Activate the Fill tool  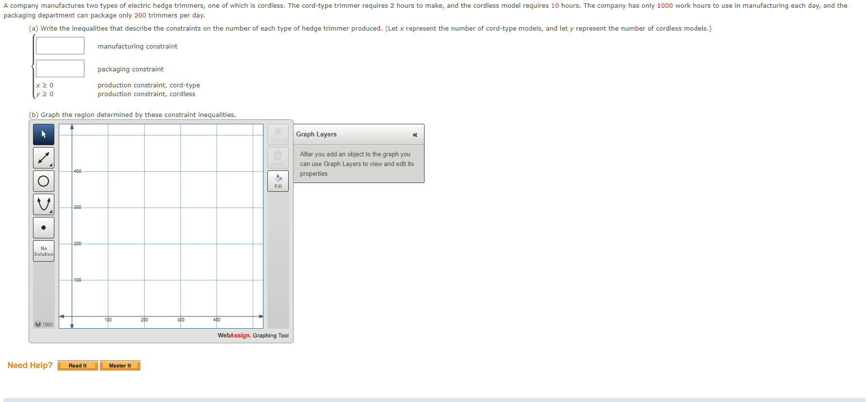[x=278, y=181]
